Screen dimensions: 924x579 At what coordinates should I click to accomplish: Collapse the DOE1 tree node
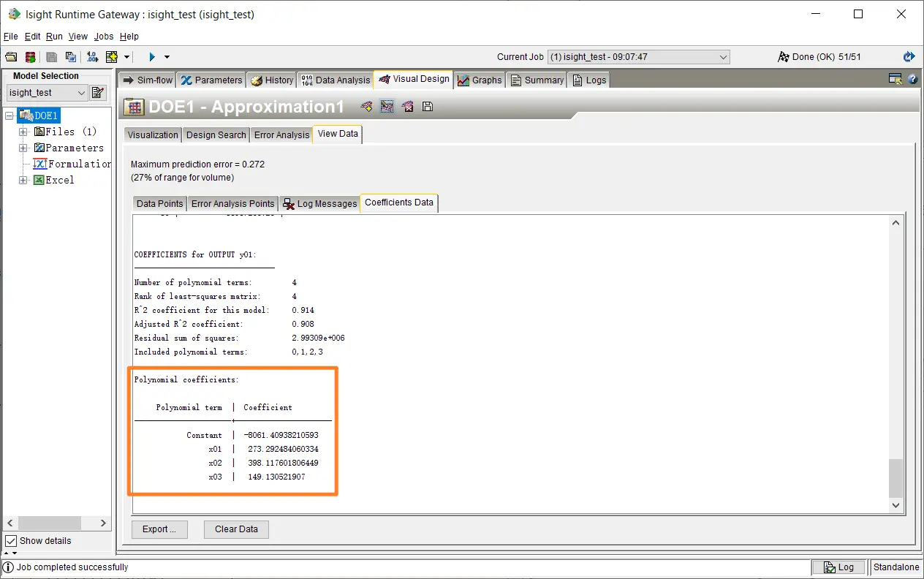(10, 116)
